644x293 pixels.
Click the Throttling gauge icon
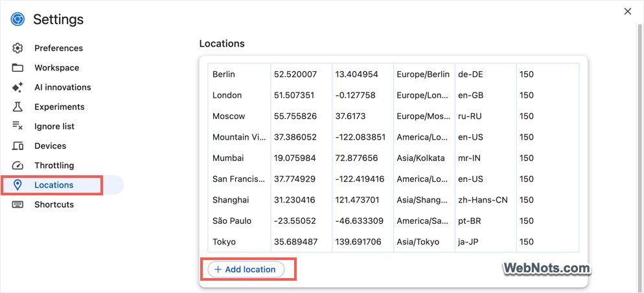(17, 166)
